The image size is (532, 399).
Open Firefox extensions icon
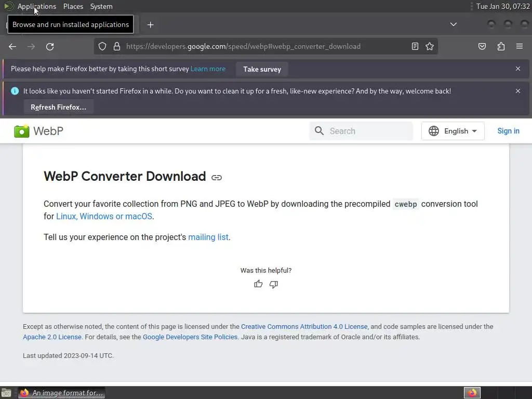501,46
